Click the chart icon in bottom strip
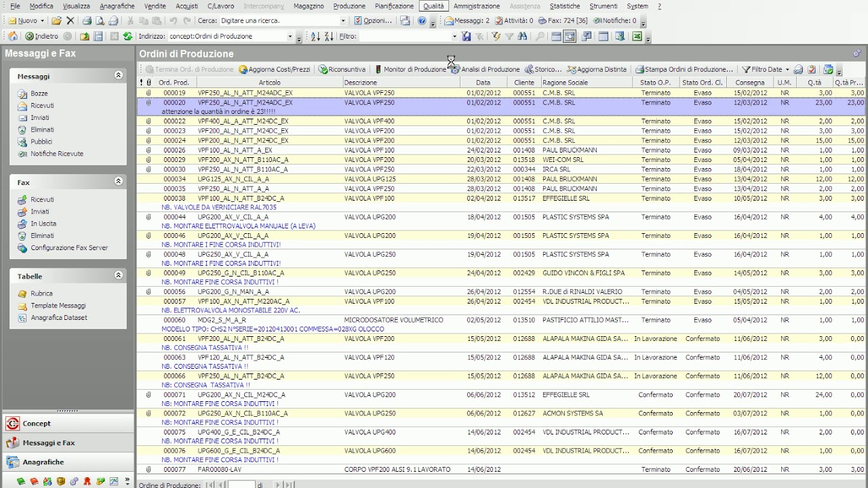Image resolution: width=868 pixels, height=488 pixels. tap(113, 481)
